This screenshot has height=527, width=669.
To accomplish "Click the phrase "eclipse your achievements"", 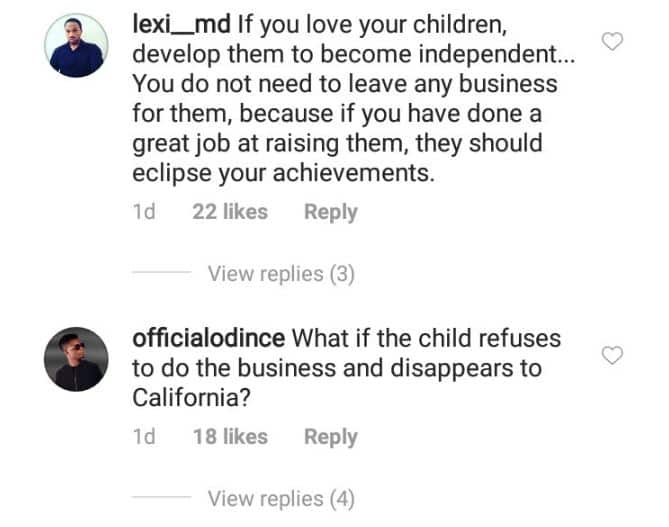I will point(285,172).
